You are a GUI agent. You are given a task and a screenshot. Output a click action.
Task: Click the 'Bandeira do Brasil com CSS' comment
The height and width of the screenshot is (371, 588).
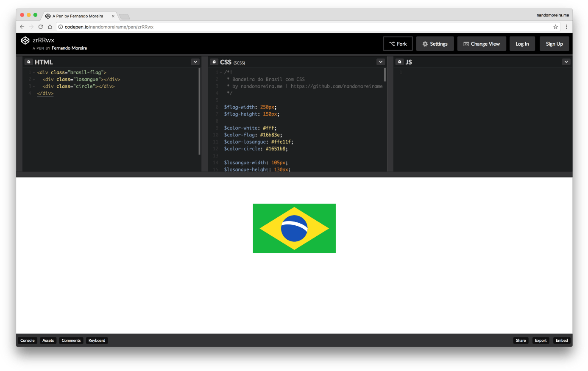268,79
